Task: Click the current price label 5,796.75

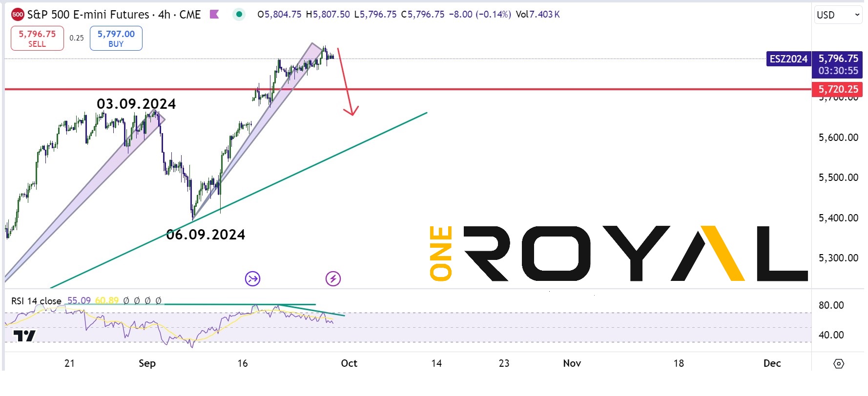Action: (x=838, y=59)
